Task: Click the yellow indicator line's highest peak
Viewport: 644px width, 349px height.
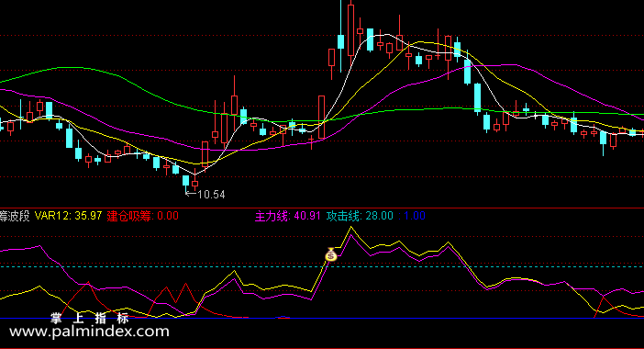Action: (350, 228)
